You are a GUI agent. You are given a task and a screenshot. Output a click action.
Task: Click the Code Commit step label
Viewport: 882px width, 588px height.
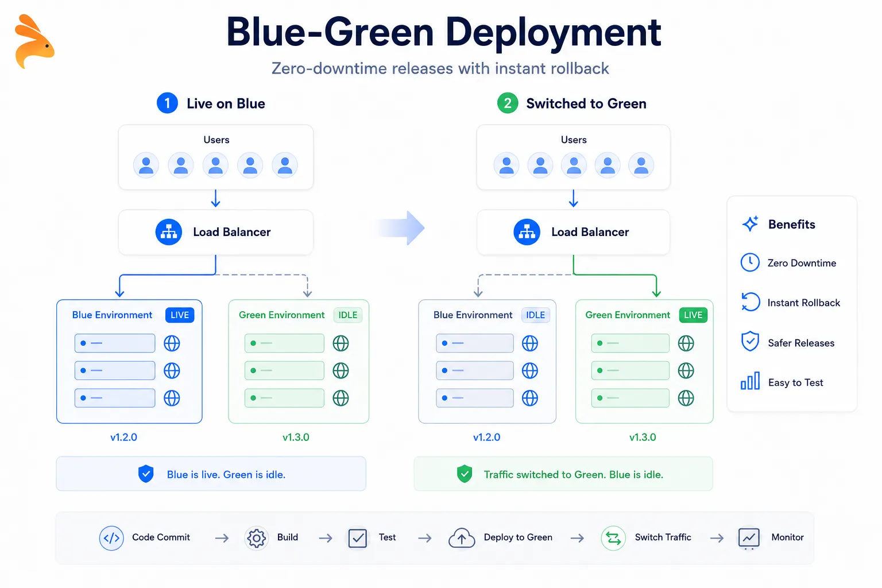[x=161, y=537]
